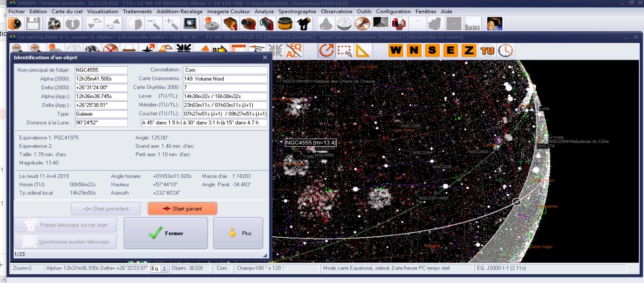Go to next object with Objet suivant
Image resolution: width=644 pixels, height=283 pixels.
click(x=182, y=209)
